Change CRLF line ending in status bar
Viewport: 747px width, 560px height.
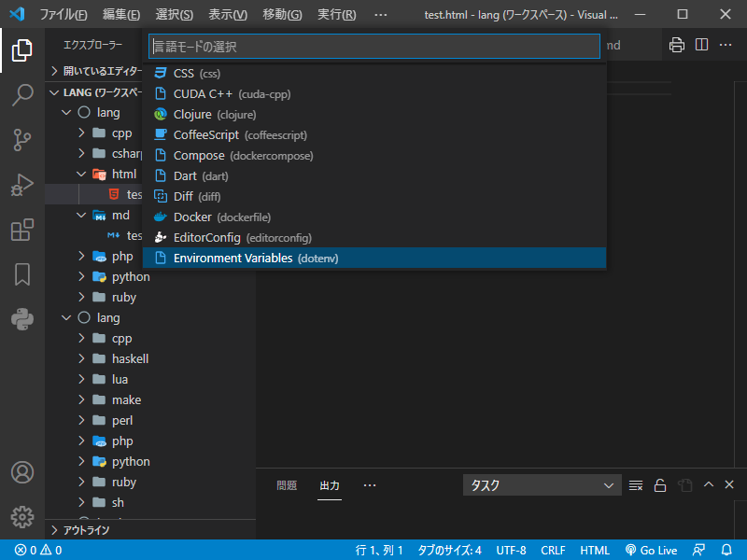coord(553,550)
